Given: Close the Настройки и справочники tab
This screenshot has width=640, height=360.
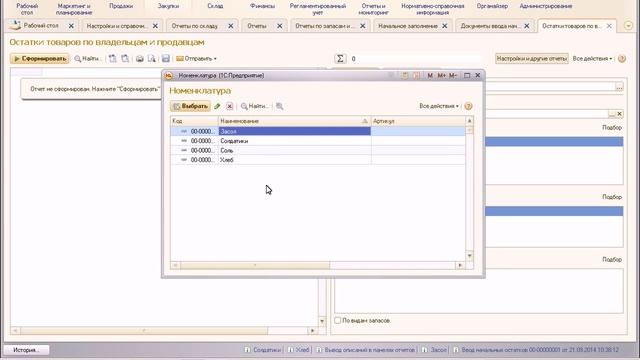Looking at the screenshot, I should tap(155, 26).
